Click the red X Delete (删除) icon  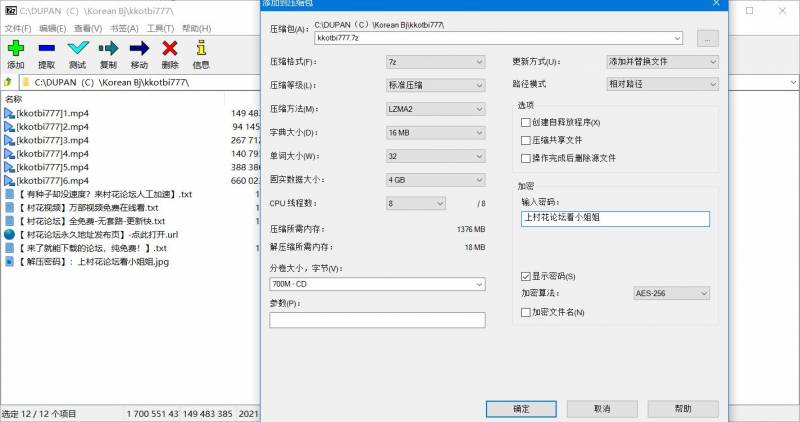click(170, 48)
